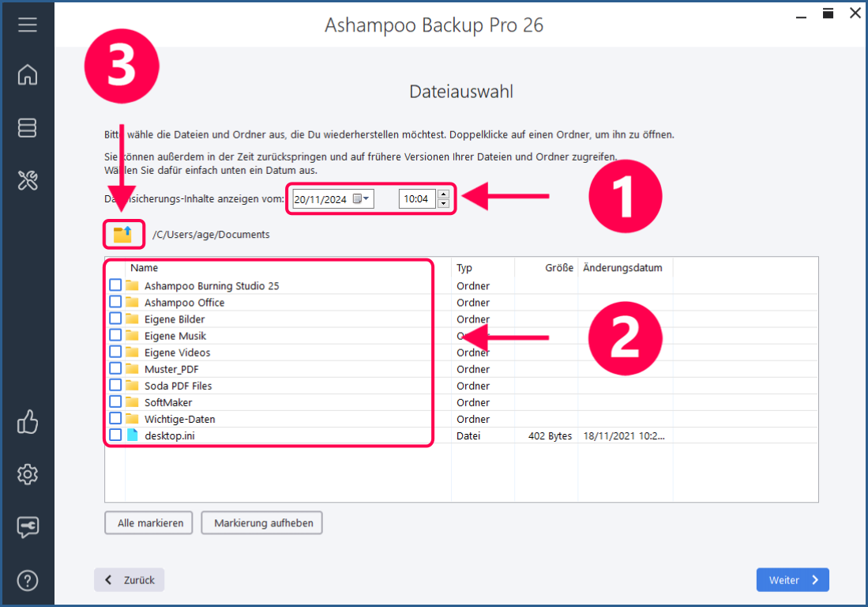Check the Ashampoo Burning Studio 25 checkbox
The width and height of the screenshot is (868, 607).
(115, 285)
